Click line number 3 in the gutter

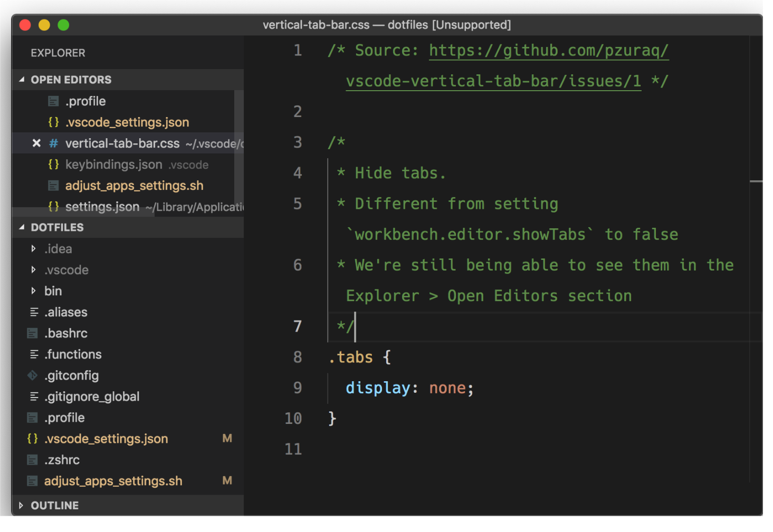coord(298,142)
